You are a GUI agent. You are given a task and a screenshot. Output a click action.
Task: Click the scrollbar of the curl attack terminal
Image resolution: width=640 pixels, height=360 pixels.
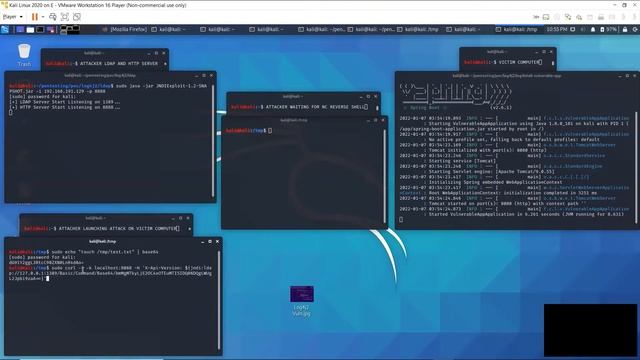pos(219,300)
